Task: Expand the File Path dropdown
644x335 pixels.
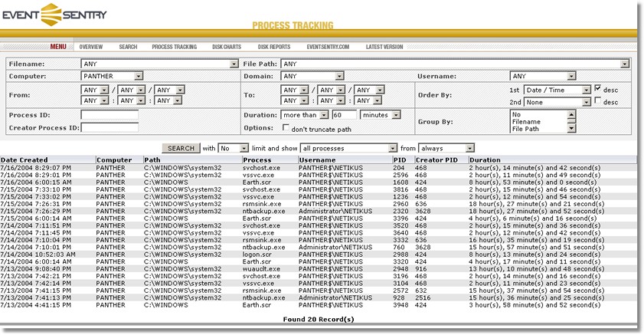Action: 455,64
